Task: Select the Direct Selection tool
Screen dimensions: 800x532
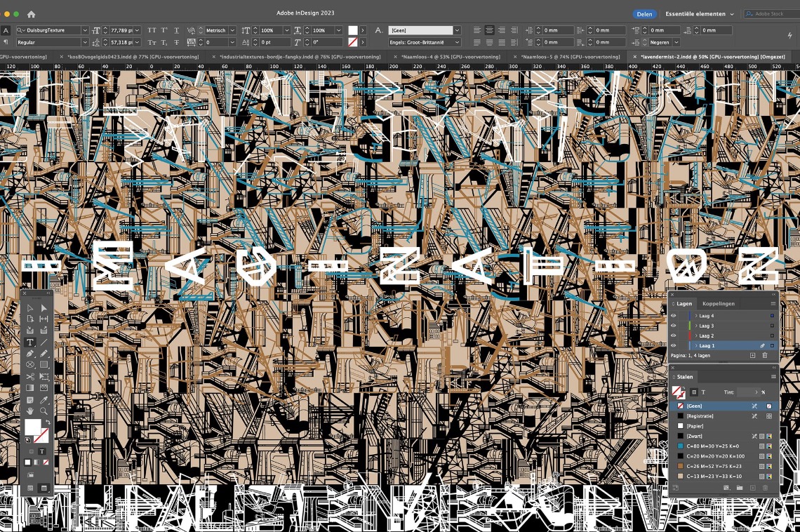Action: (x=44, y=308)
